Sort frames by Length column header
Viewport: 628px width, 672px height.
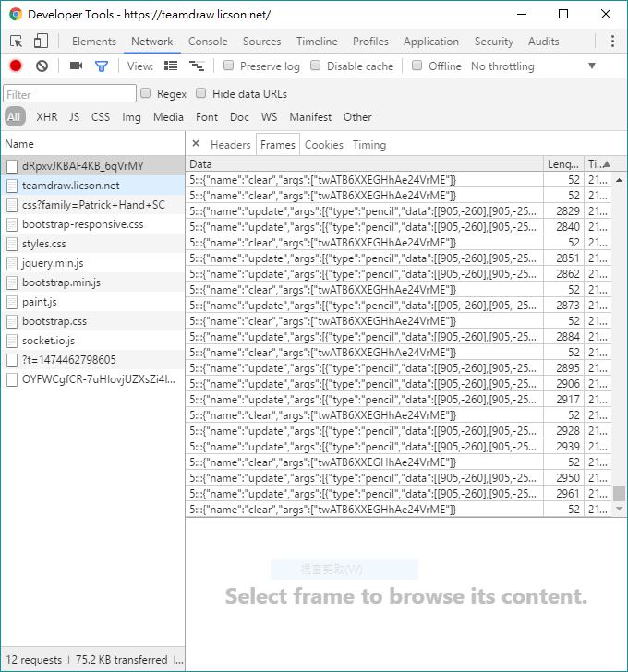[562, 164]
